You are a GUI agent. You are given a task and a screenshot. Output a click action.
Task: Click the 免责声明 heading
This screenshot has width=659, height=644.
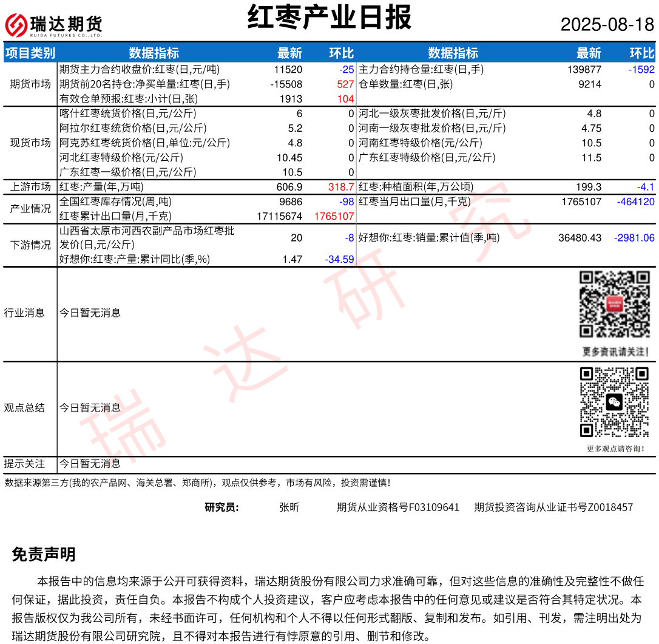(44, 554)
